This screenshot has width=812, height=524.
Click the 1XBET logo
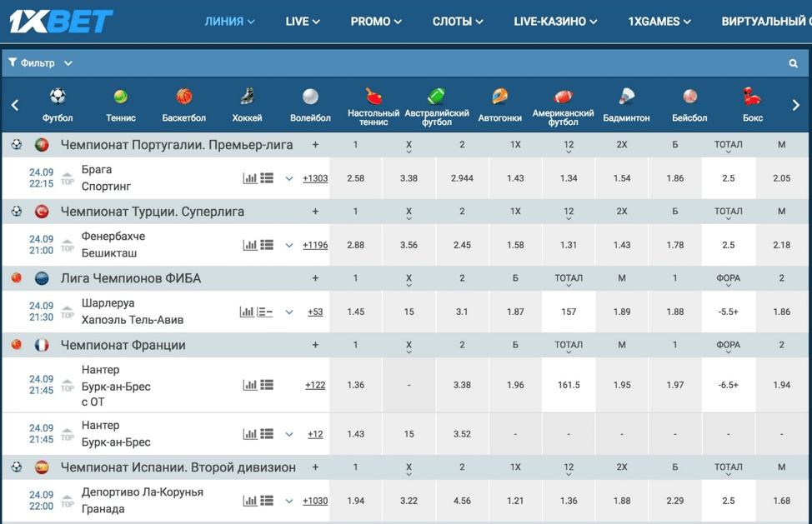[x=61, y=22]
